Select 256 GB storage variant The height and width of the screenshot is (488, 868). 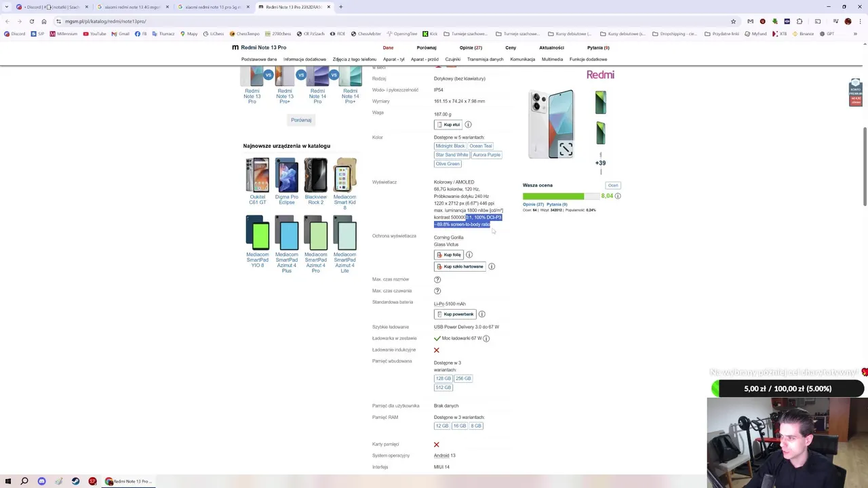(463, 378)
